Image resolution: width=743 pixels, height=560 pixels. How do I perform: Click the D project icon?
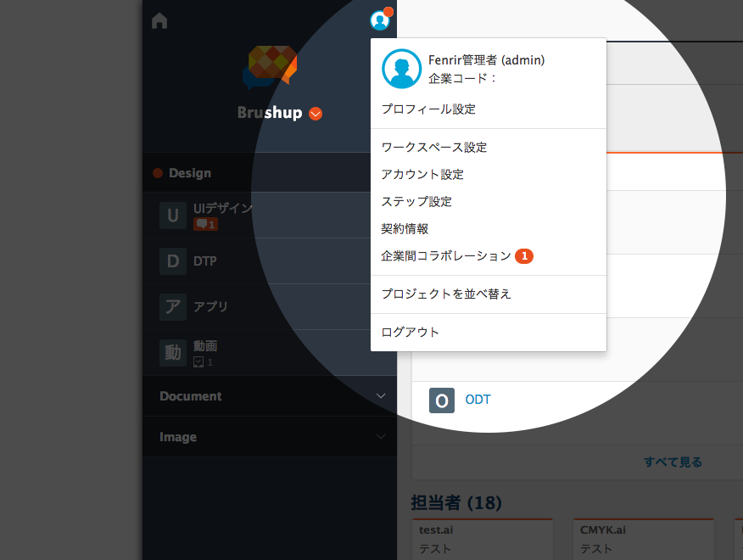click(x=173, y=261)
